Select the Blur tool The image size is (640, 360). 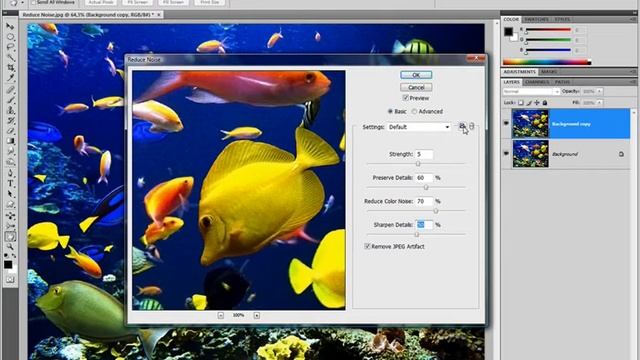point(10,151)
